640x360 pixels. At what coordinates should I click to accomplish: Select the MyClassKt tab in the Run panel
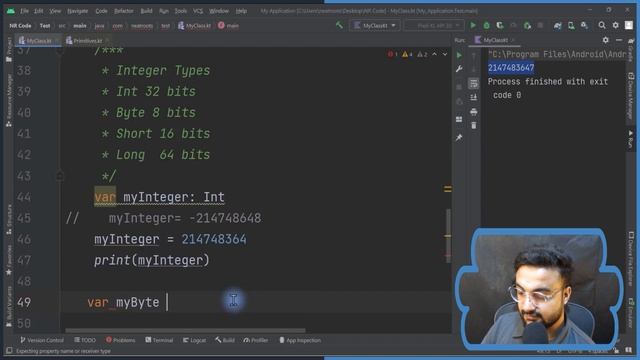[495, 40]
